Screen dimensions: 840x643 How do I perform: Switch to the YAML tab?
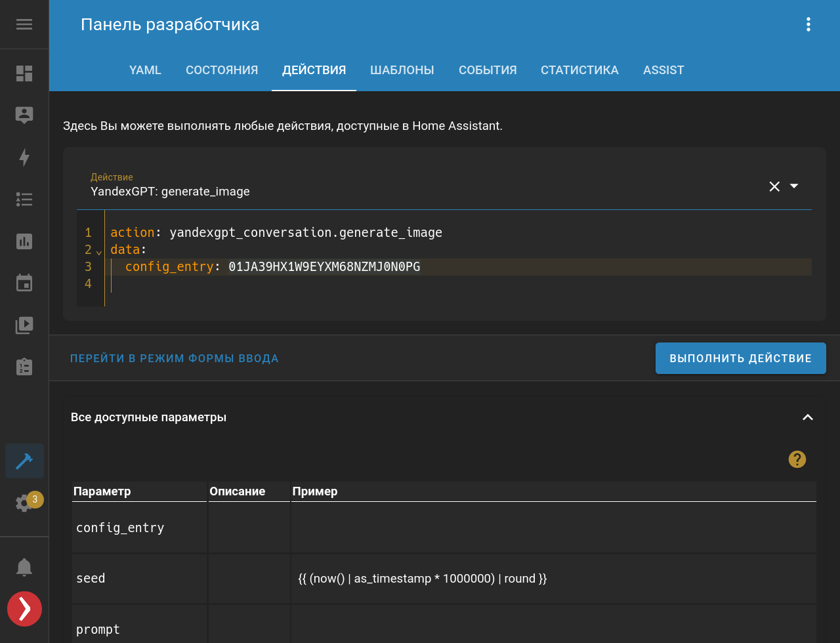click(x=145, y=70)
